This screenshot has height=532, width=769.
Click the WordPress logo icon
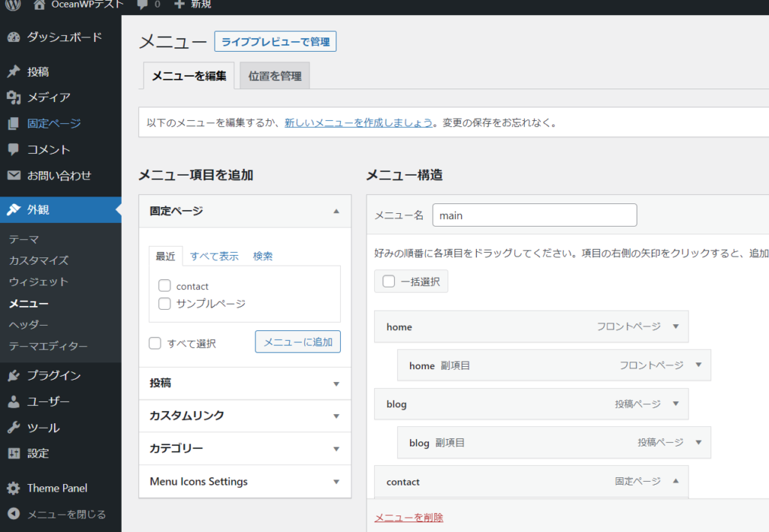13,5
